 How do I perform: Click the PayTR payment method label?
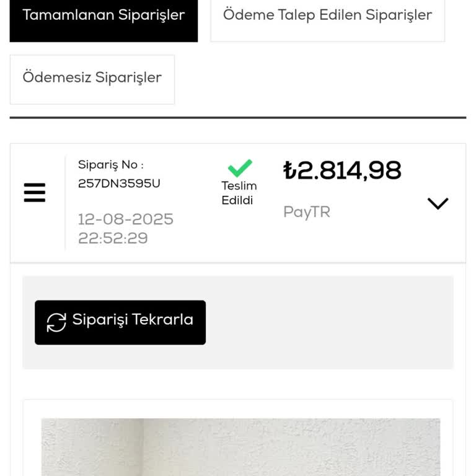[x=307, y=212]
